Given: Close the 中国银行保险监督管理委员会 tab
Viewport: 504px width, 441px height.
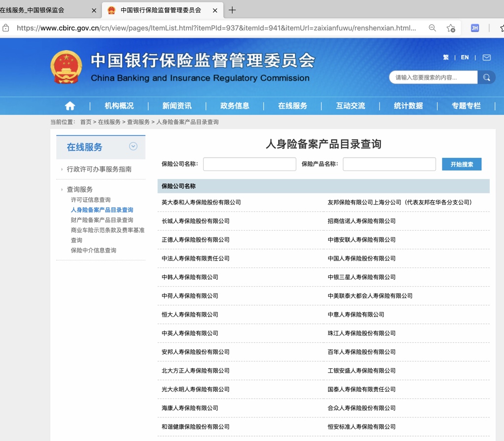Looking at the screenshot, I should click(x=215, y=10).
